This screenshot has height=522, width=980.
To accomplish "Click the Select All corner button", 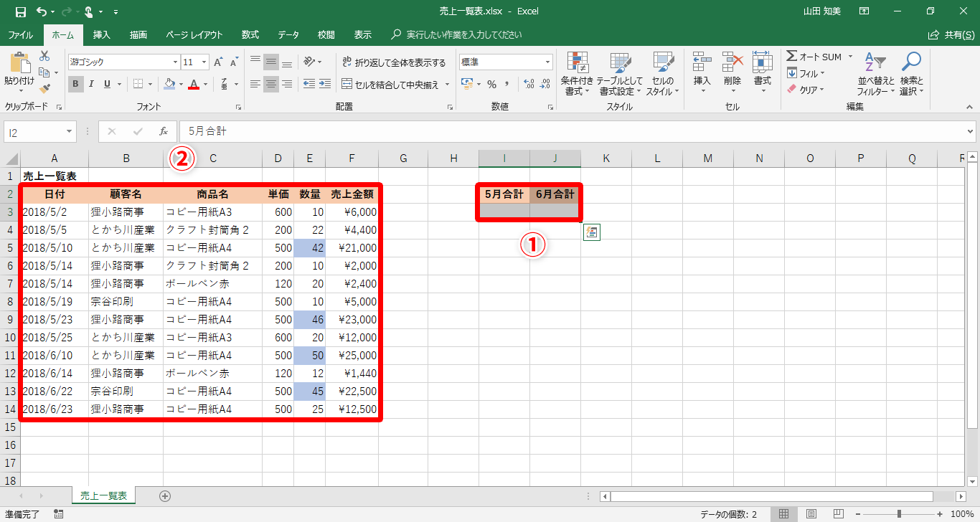I will click(11, 158).
